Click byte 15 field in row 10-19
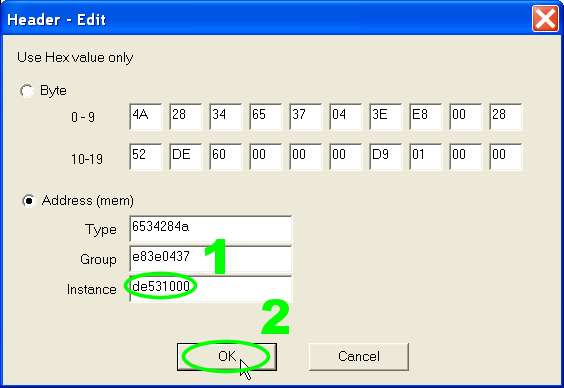 pos(345,156)
